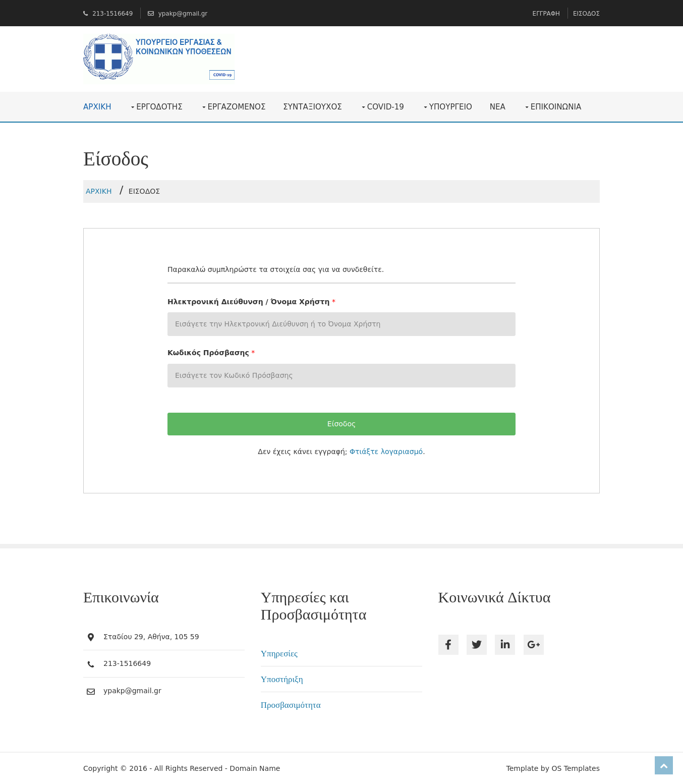
Task: Open the Υπηρεσίες footer link
Action: point(279,654)
